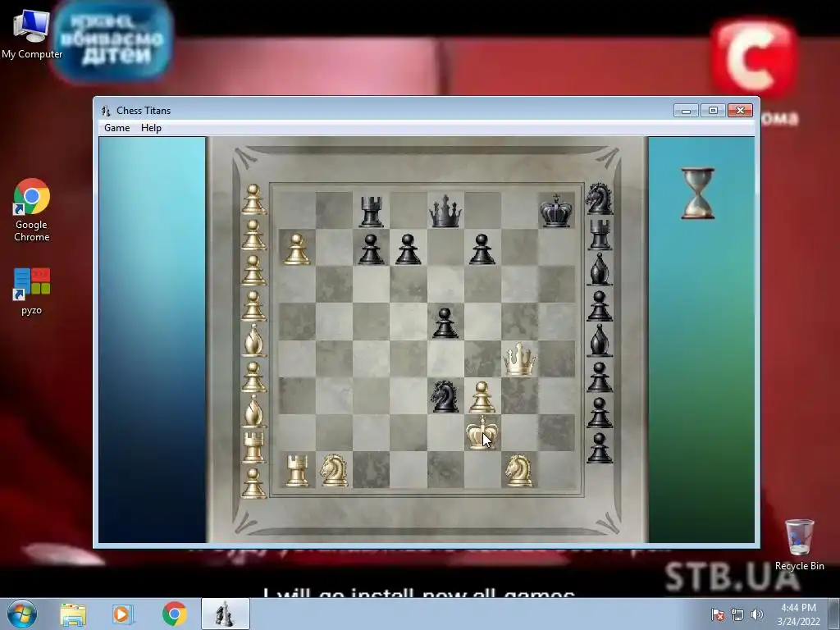The image size is (840, 630).
Task: Select the black king on h8
Action: click(x=555, y=211)
